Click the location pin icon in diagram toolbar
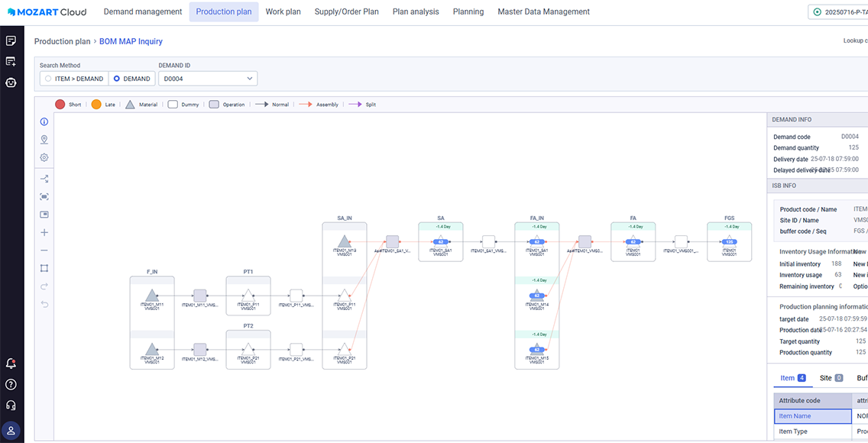Screen dimensions: 868x443 pyautogui.click(x=44, y=140)
